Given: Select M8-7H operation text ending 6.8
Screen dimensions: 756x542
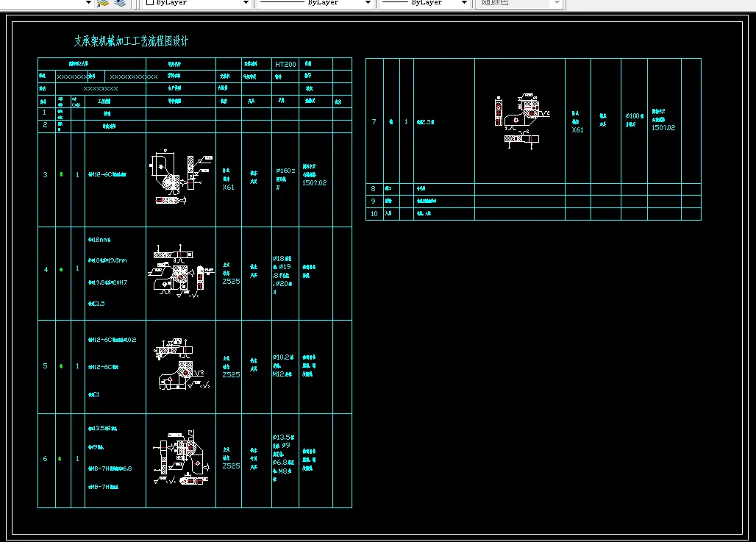Looking at the screenshot, I should click(x=110, y=468).
